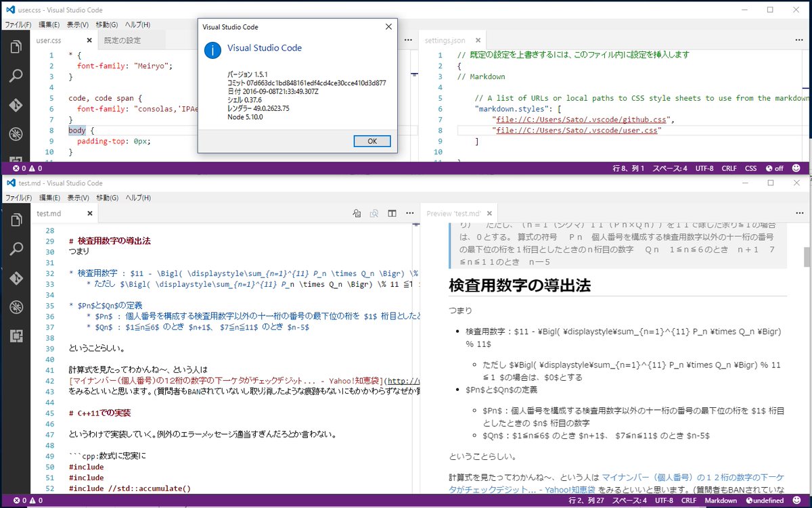Image resolution: width=812 pixels, height=508 pixels.
Task: Click the open preview icon in test.md toolbar
Action: tap(357, 213)
